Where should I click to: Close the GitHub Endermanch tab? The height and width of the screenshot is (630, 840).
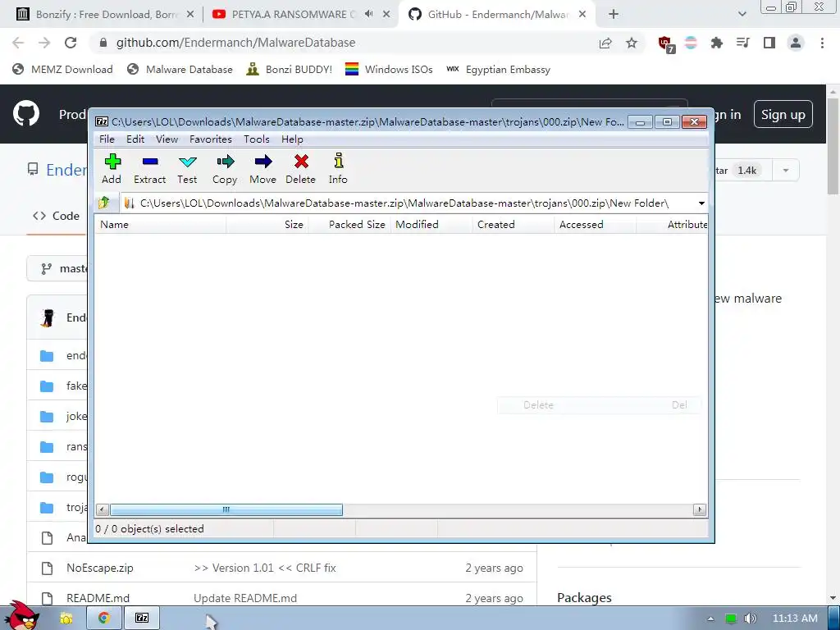click(582, 15)
